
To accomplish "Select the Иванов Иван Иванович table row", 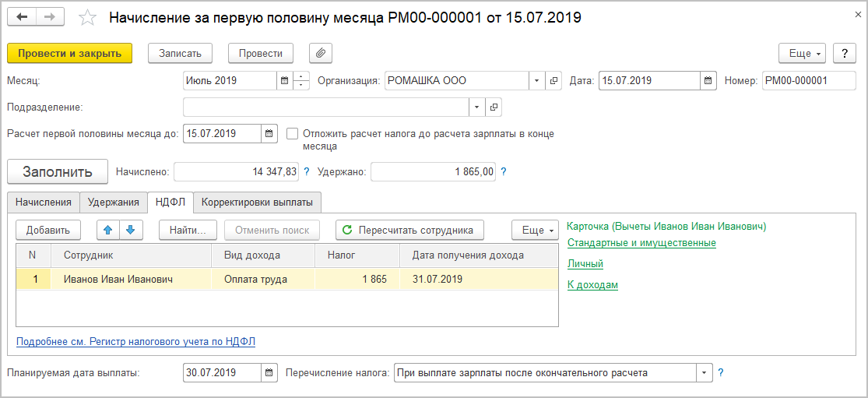I will (118, 279).
